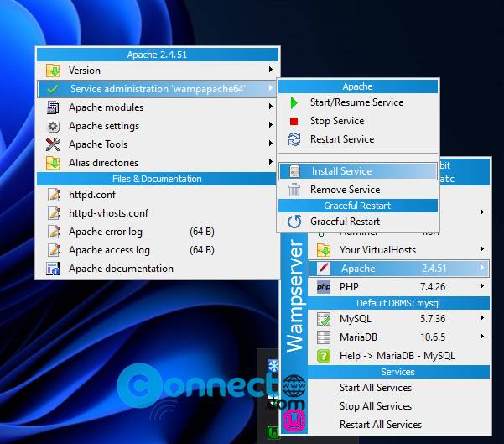Expand the Apache modules submenu arrow
Viewport: 504px width, 444px height.
pyautogui.click(x=271, y=107)
